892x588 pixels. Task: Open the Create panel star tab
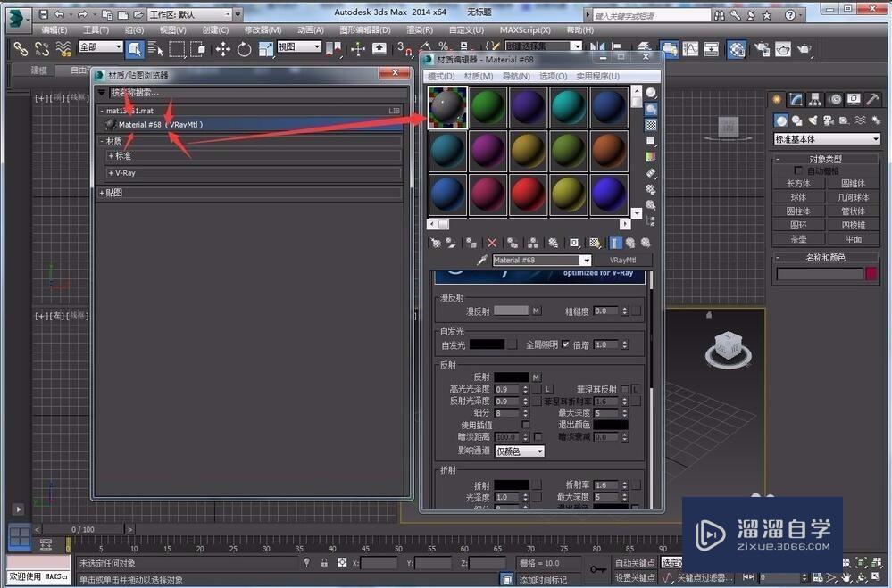(777, 100)
